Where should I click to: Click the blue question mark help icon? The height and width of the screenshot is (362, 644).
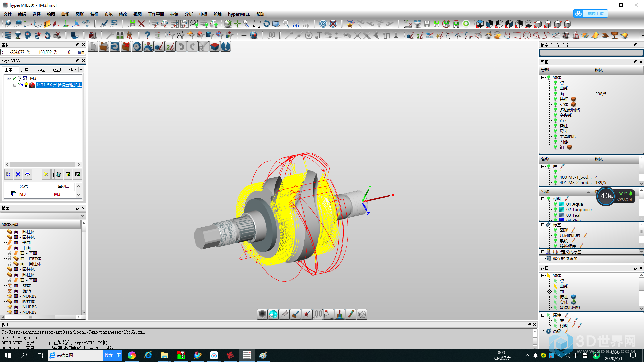(x=147, y=35)
